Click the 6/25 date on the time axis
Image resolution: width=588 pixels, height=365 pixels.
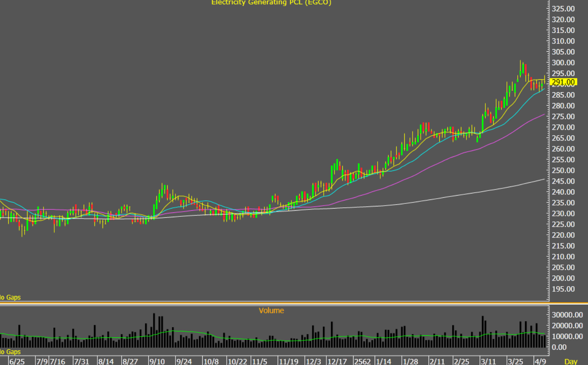pos(17,361)
